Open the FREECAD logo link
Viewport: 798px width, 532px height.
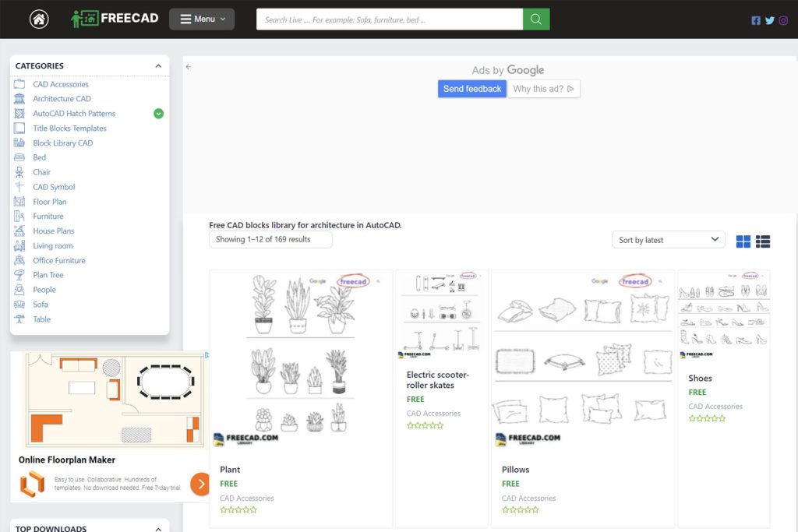point(115,19)
